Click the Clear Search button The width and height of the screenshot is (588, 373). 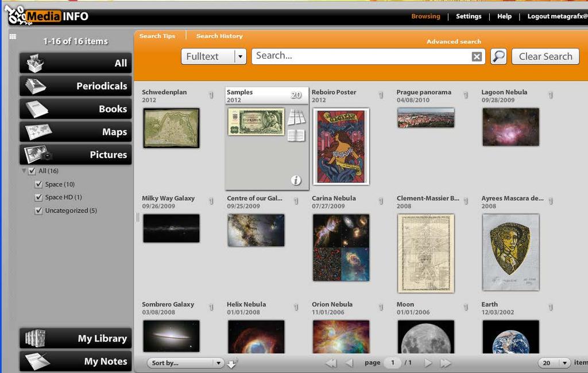click(x=546, y=57)
